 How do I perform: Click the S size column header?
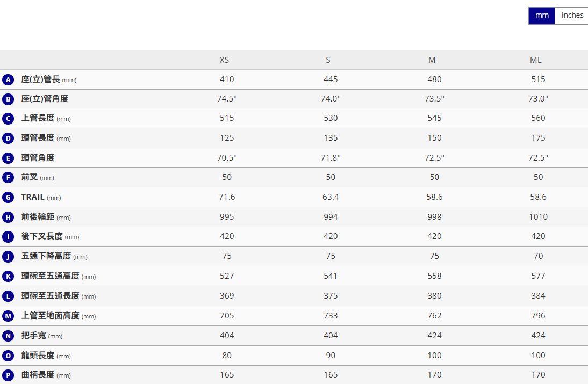pyautogui.click(x=328, y=60)
